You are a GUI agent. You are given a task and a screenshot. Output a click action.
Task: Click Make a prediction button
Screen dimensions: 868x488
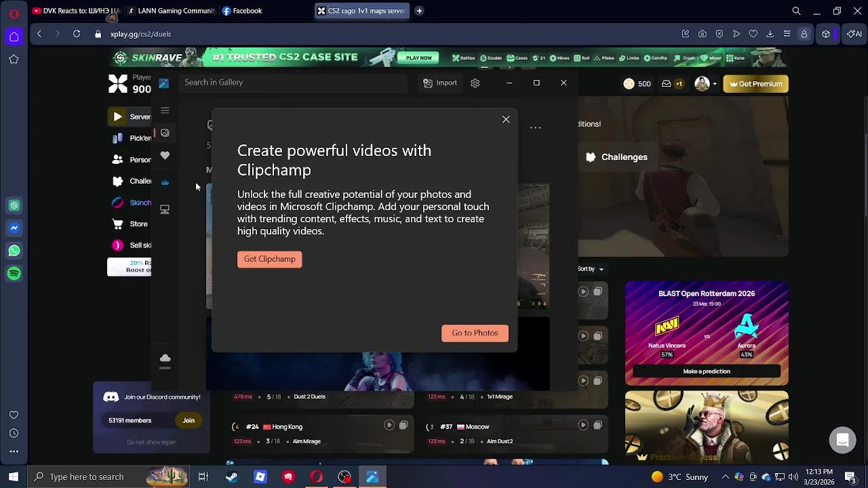point(707,371)
